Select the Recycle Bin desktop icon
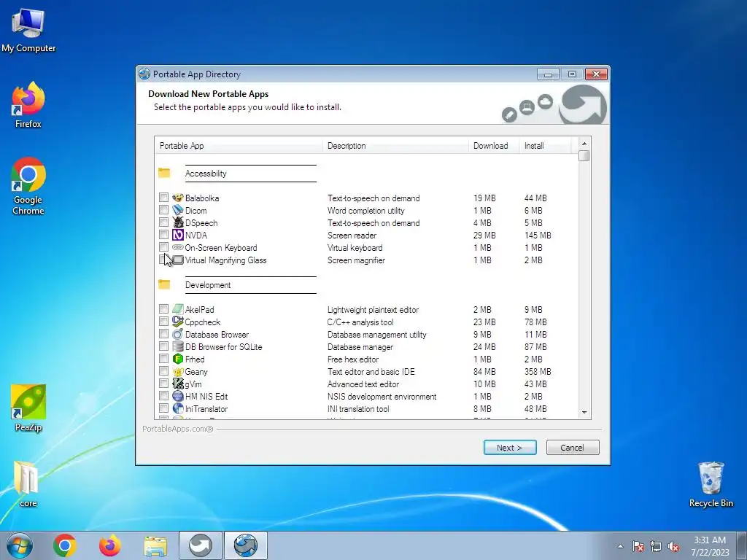Image resolution: width=747 pixels, height=560 pixels. coord(711,484)
